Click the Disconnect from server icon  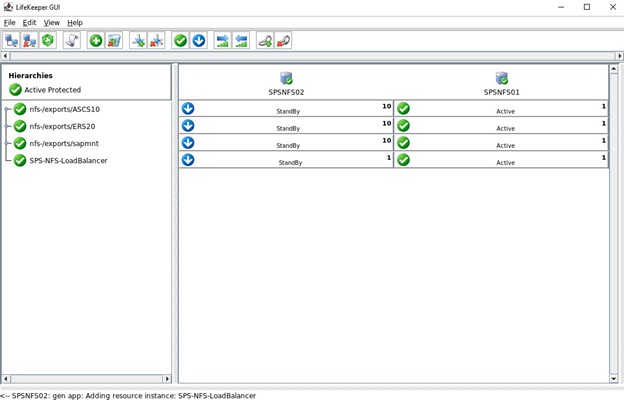point(30,41)
